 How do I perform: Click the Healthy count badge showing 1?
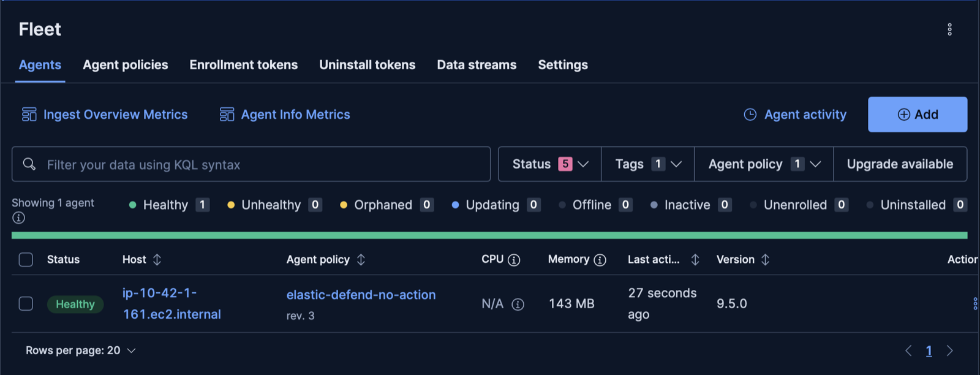pos(203,205)
